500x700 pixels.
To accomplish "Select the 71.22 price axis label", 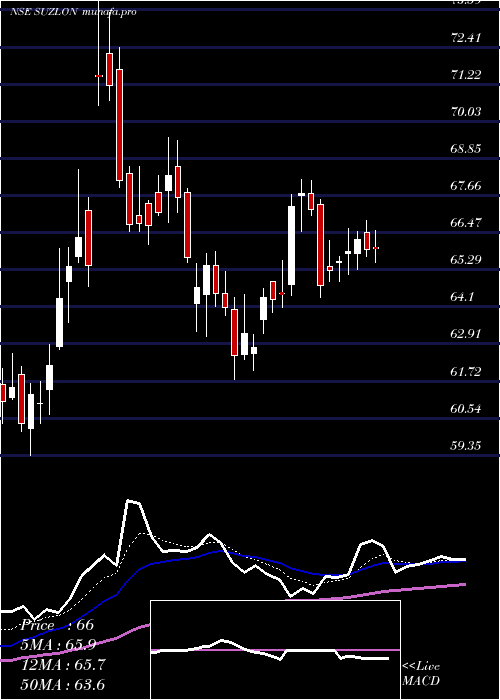I will (466, 74).
